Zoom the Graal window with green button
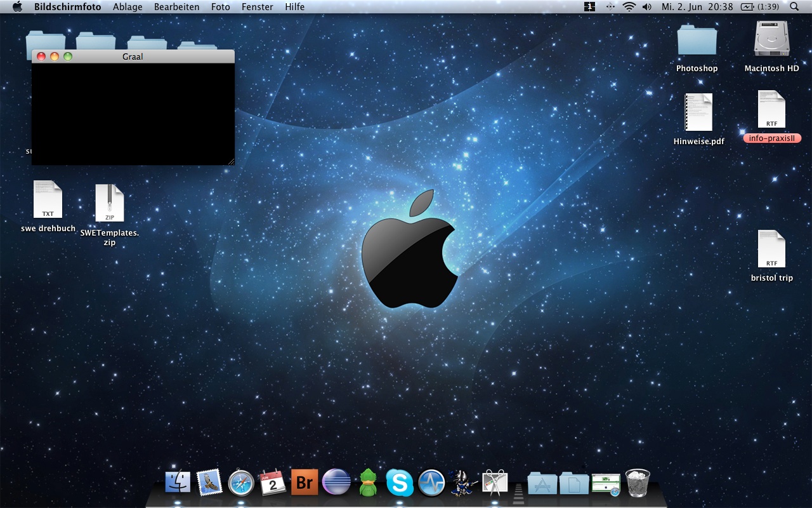812x508 pixels. point(68,57)
